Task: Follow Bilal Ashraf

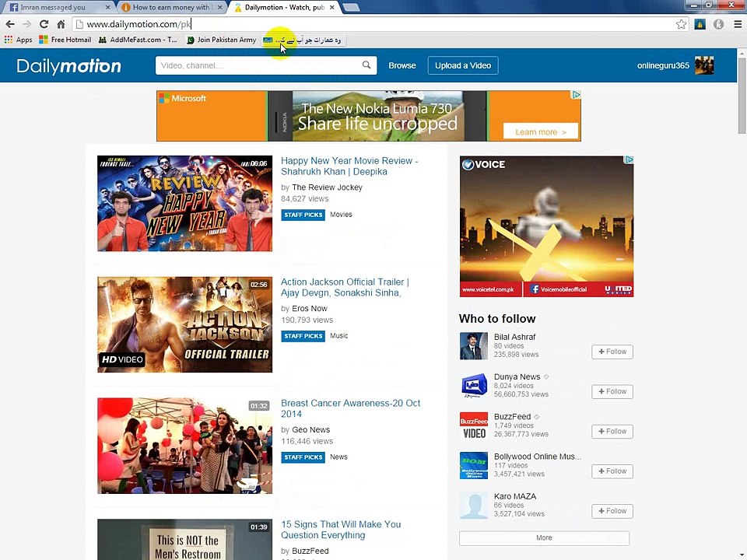Action: click(612, 352)
